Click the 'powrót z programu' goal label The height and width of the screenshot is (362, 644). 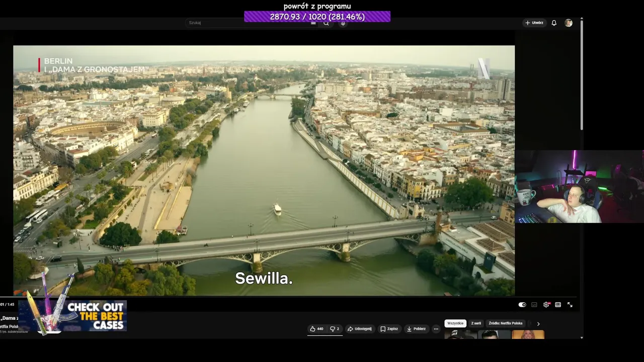[x=317, y=6]
